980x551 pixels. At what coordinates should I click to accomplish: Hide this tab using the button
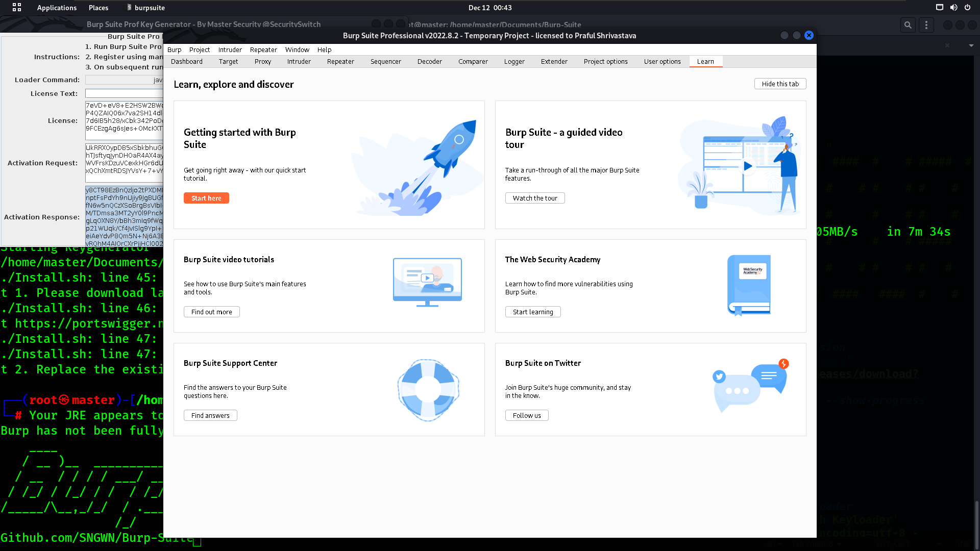[x=780, y=84]
